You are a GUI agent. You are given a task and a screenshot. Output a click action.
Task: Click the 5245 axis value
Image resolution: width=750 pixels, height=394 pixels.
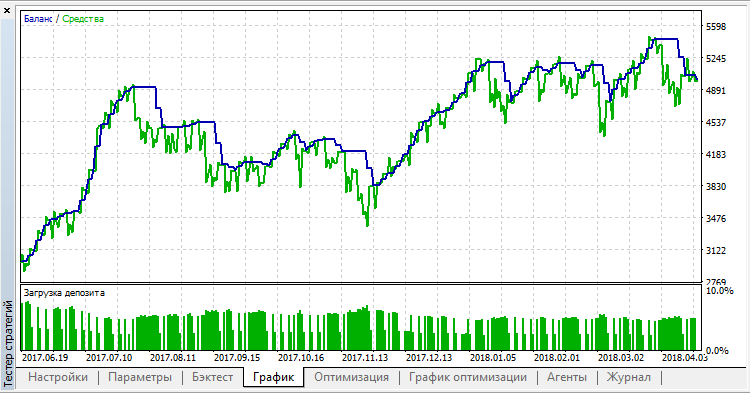click(716, 59)
